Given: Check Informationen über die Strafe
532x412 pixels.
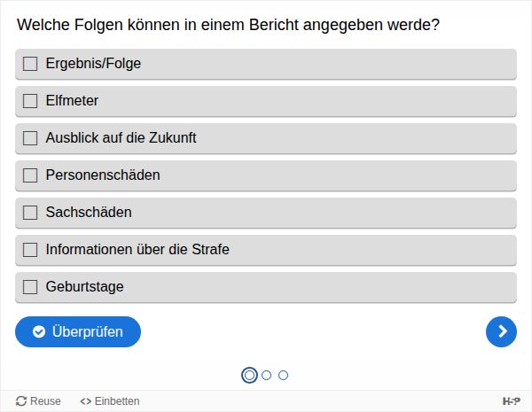Looking at the screenshot, I should pyautogui.click(x=30, y=250).
